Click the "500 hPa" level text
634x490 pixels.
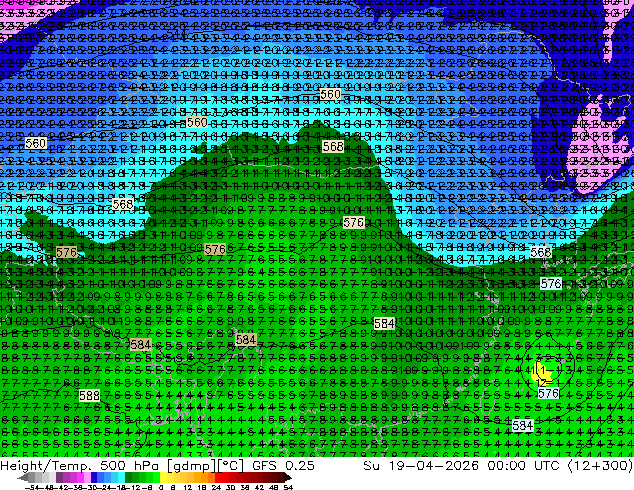[130, 466]
